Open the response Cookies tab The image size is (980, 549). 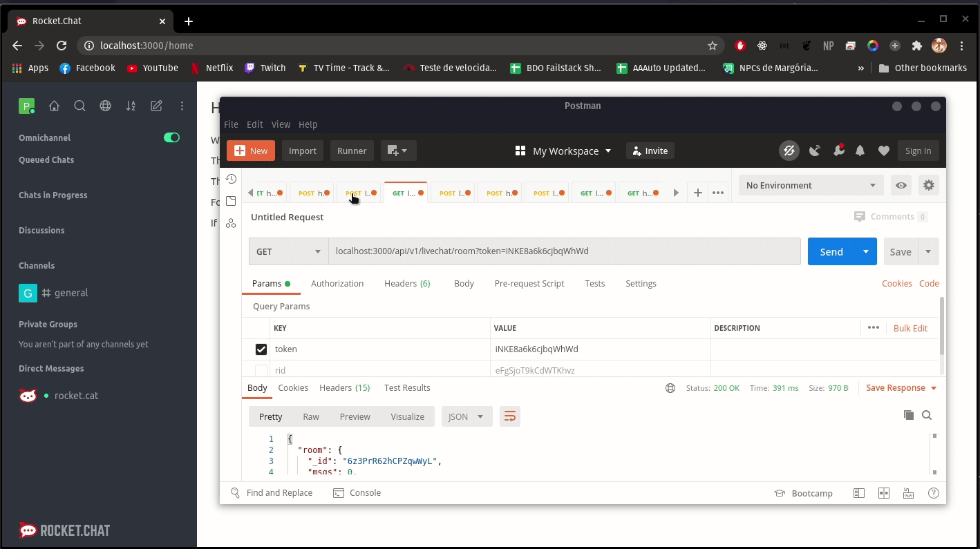click(x=293, y=387)
